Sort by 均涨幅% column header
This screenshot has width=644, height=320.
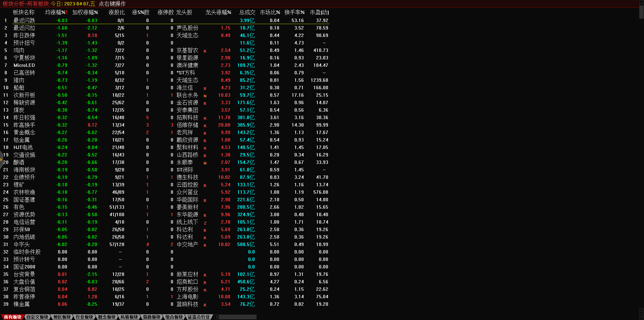[x=56, y=12]
